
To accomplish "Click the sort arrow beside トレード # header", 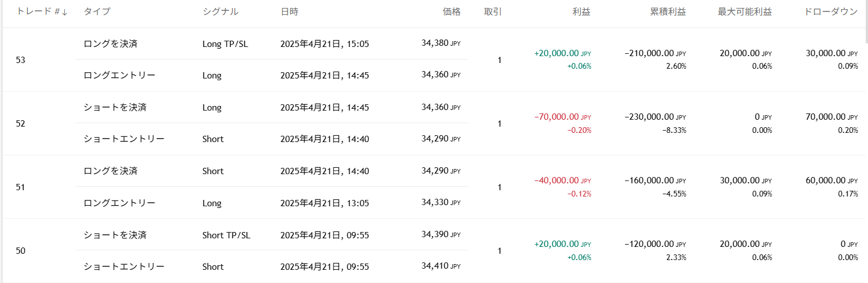I will 65,12.
